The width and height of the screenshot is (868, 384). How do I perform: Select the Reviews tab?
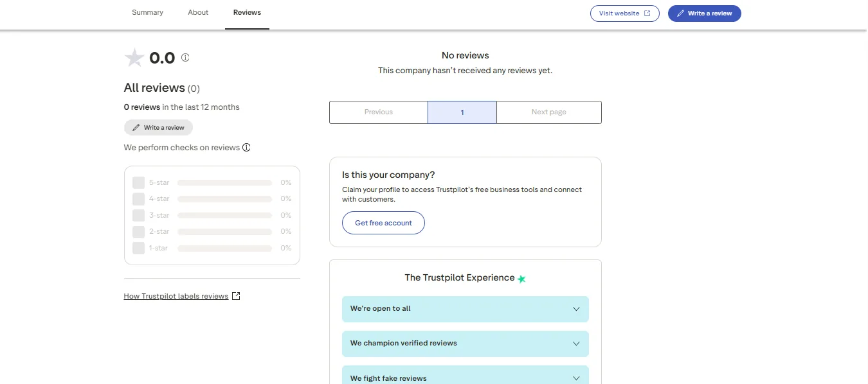(247, 13)
